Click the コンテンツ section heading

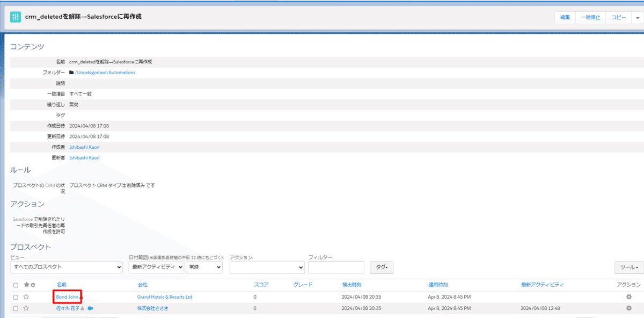[x=27, y=47]
